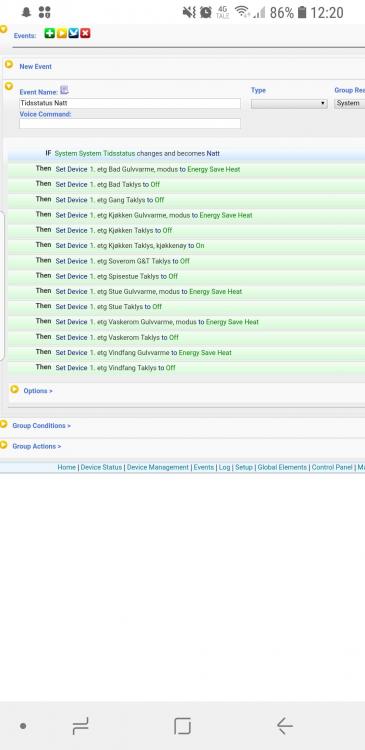The width and height of the screenshot is (365, 750).
Task: Tap the Android recent apps button
Action: click(x=80, y=726)
